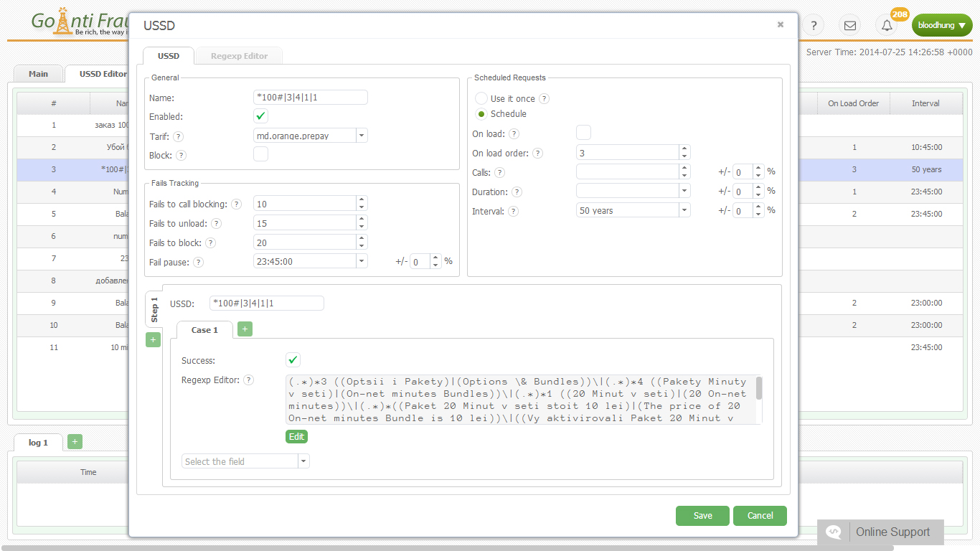The image size is (980, 551).
Task: Uncheck the Success checkbox
Action: [x=293, y=360]
